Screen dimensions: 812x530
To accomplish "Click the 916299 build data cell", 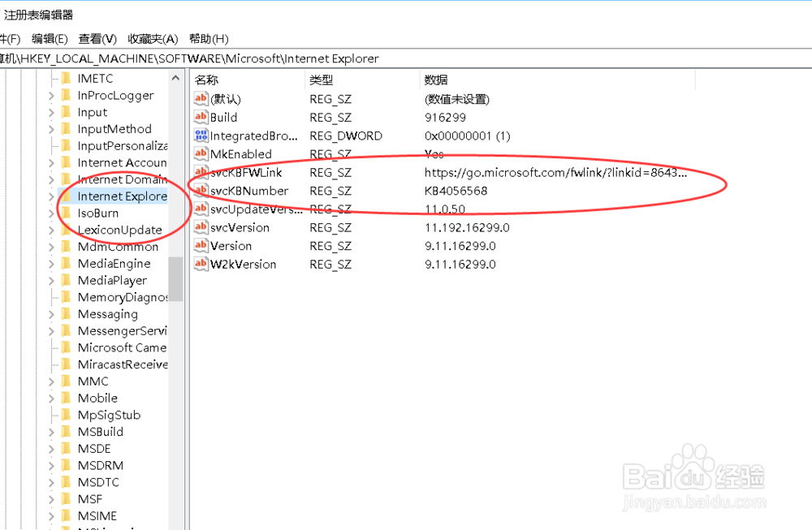I will (x=445, y=118).
